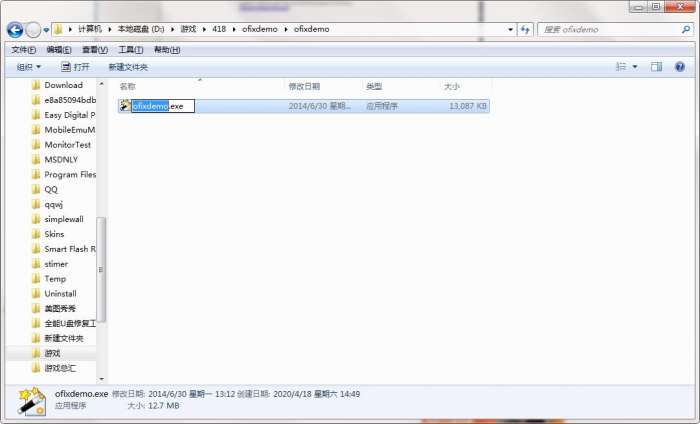The image size is (700, 424).
Task: Select the Smart Flash R folder
Action: pyautogui.click(x=63, y=249)
